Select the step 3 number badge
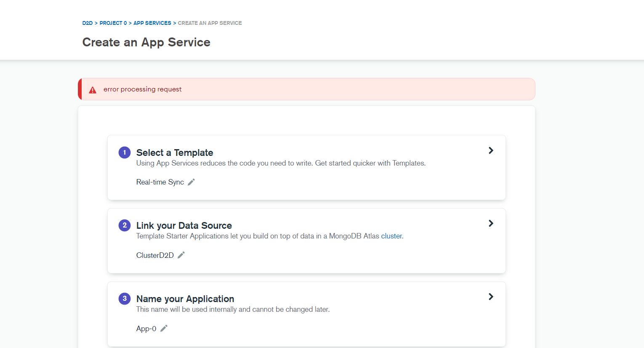 pos(125,299)
